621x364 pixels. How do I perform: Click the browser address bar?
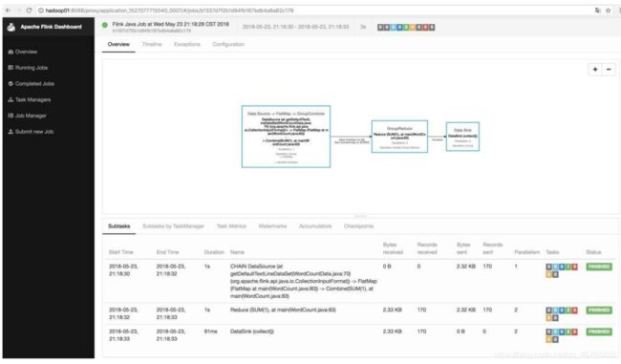pyautogui.click(x=312, y=11)
